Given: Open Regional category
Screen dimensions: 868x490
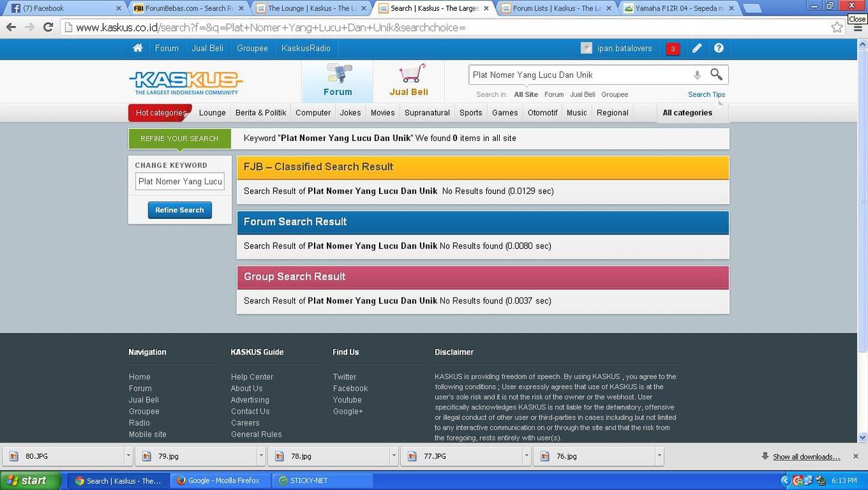Looking at the screenshot, I should tap(612, 113).
